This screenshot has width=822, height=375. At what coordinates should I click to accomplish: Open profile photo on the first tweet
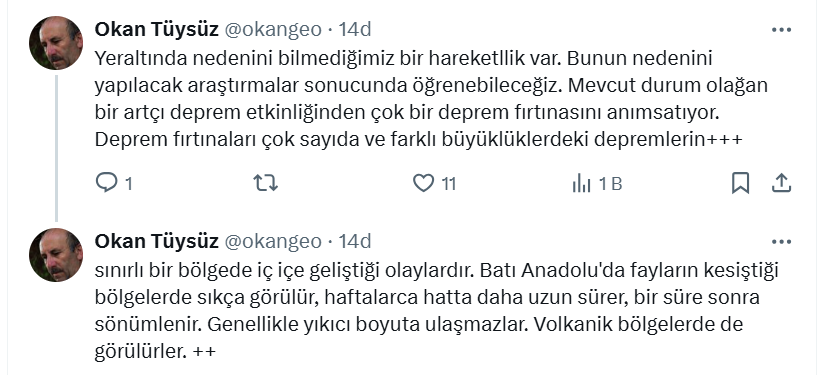pos(56,43)
